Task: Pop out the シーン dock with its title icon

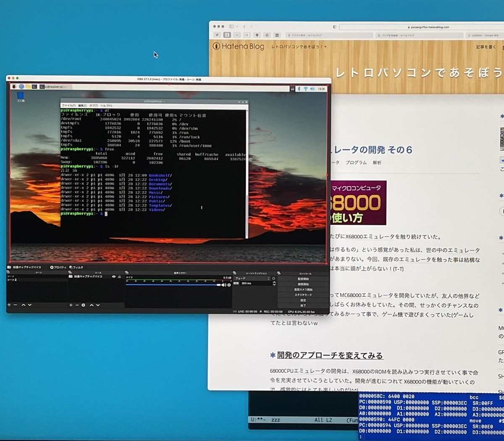Action: click(x=8, y=272)
